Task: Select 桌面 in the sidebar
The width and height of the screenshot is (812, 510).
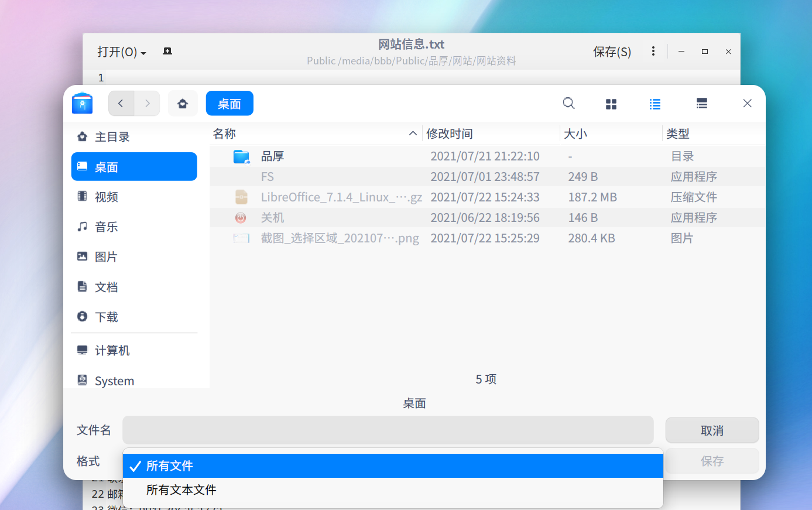Action: pyautogui.click(x=134, y=167)
